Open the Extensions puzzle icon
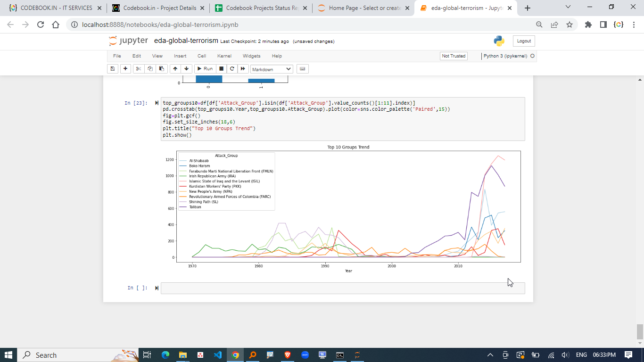644x362 pixels. point(588,25)
